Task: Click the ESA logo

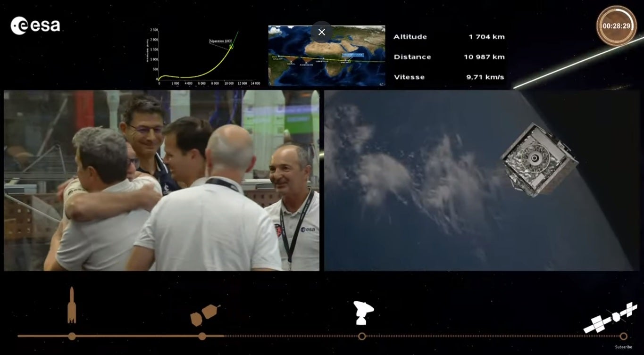Action: (35, 25)
